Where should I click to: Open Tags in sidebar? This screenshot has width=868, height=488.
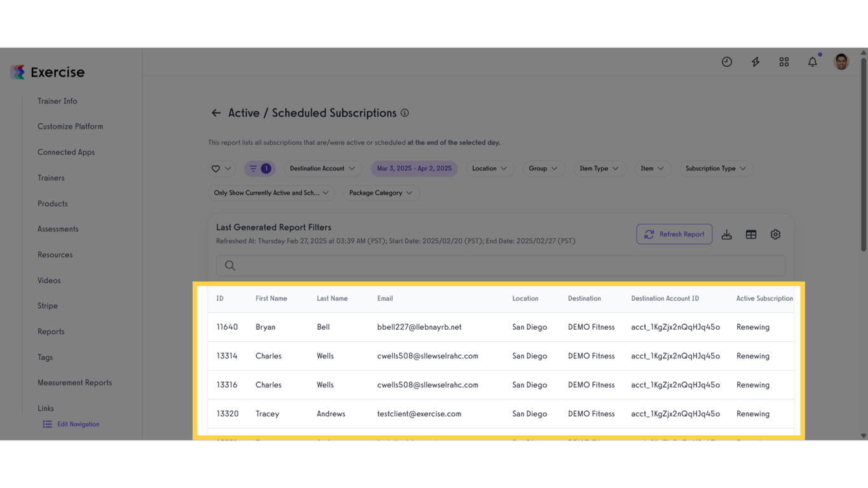(x=45, y=357)
